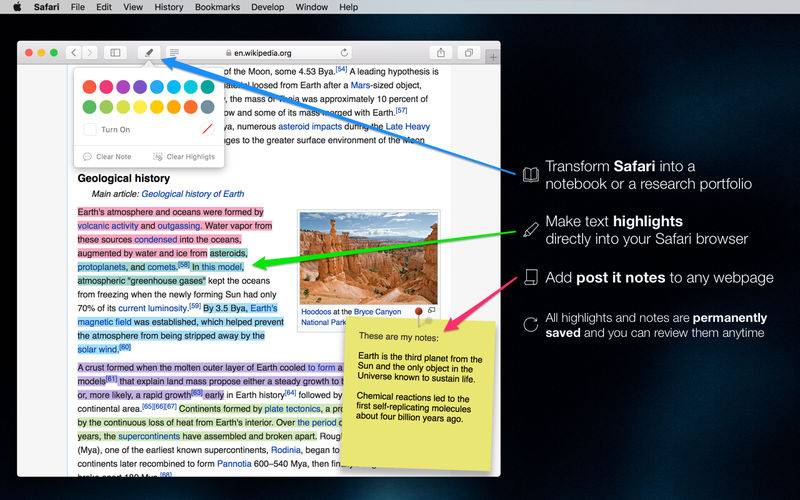Go back to the previous page
Image resolution: width=800 pixels, height=500 pixels.
tap(74, 53)
